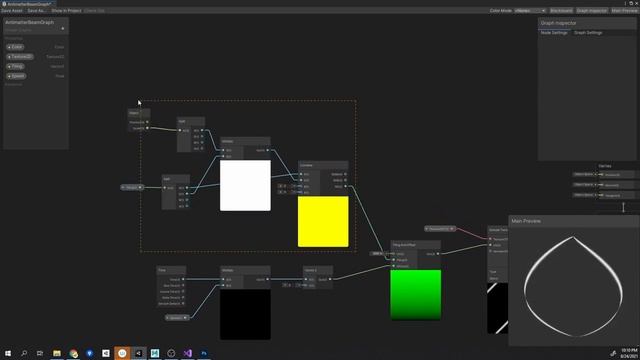Open Google Chrome from the taskbar
Viewport: 640px width, 360px height.
click(x=73, y=353)
